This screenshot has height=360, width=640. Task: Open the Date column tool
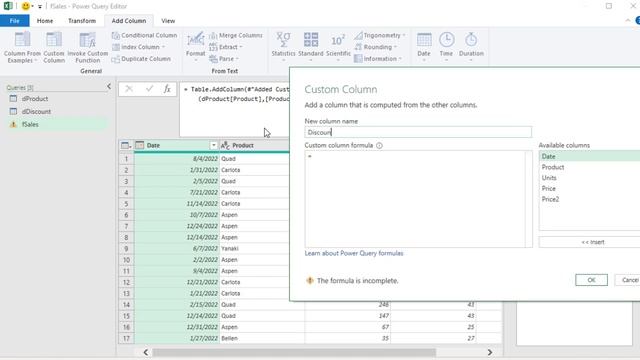click(424, 47)
